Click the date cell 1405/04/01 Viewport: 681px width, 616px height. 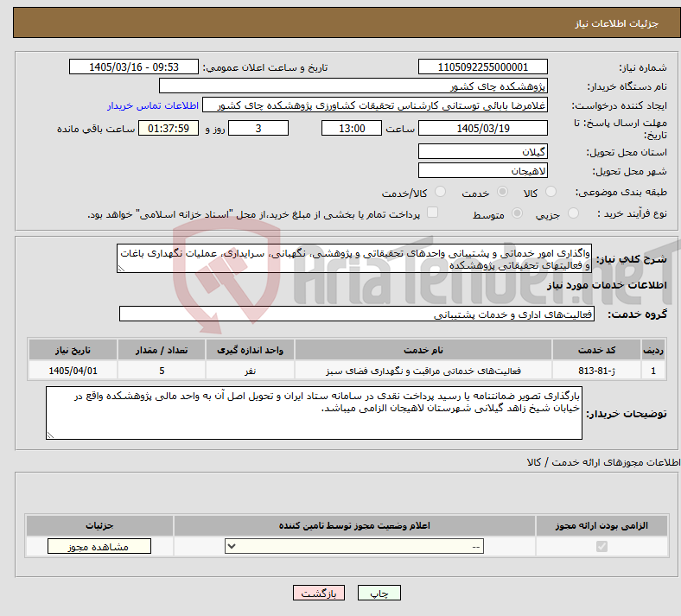pos(73,371)
